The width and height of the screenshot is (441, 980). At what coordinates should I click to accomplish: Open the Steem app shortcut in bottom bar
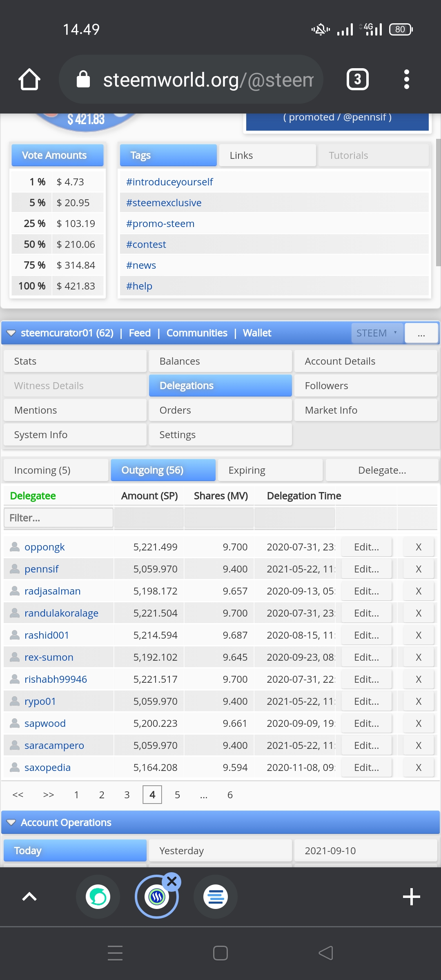(156, 897)
